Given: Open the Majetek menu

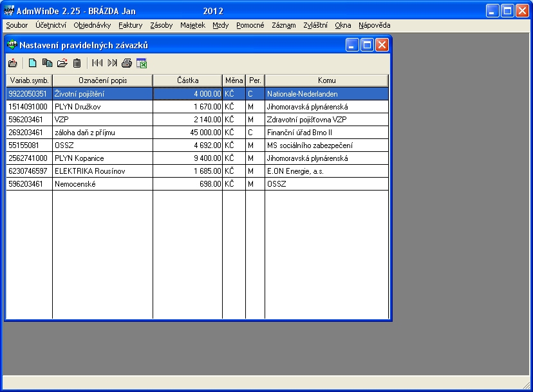Looking at the screenshot, I should coord(192,25).
